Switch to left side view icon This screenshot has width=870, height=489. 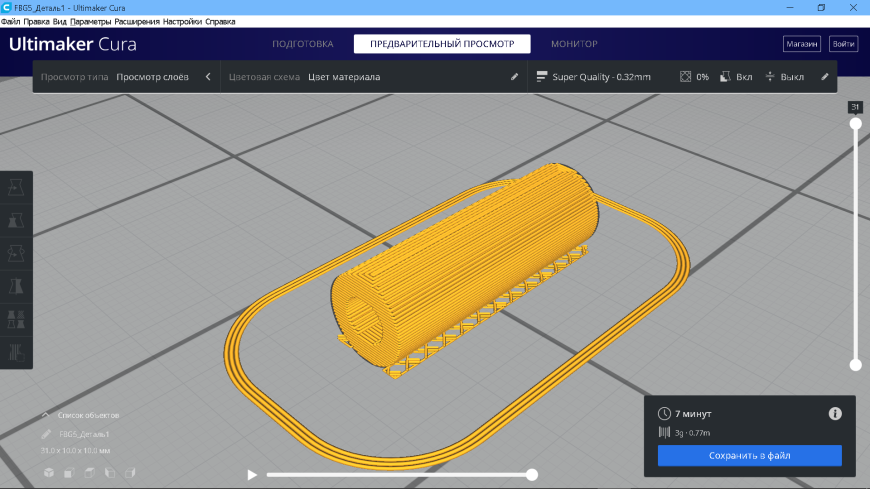[x=110, y=472]
